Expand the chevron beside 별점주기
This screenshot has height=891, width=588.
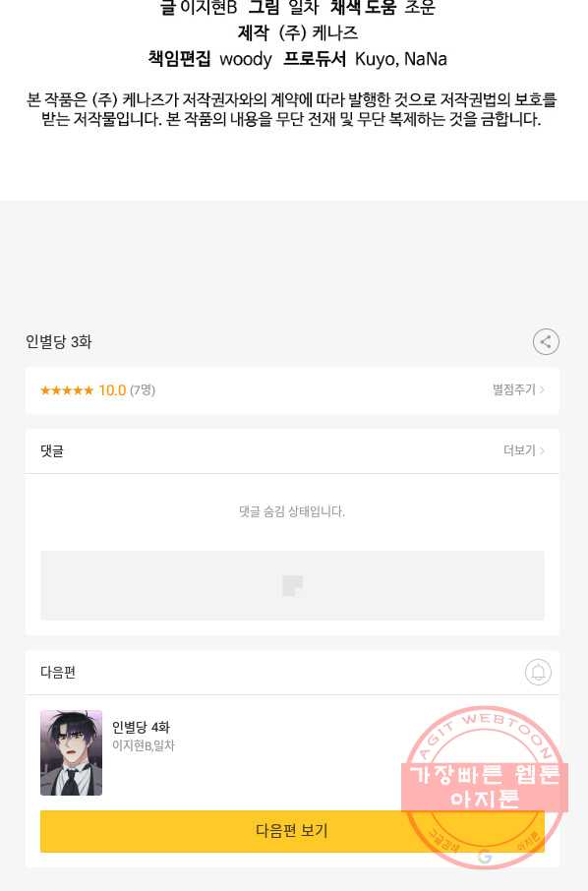coord(542,389)
